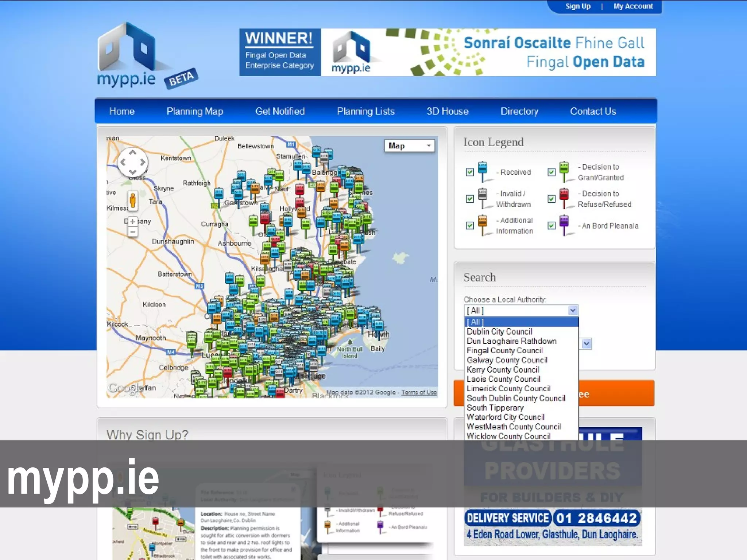Screen dimensions: 747x560
Task: Click the M1 motorway marker on map
Action: [x=291, y=144]
